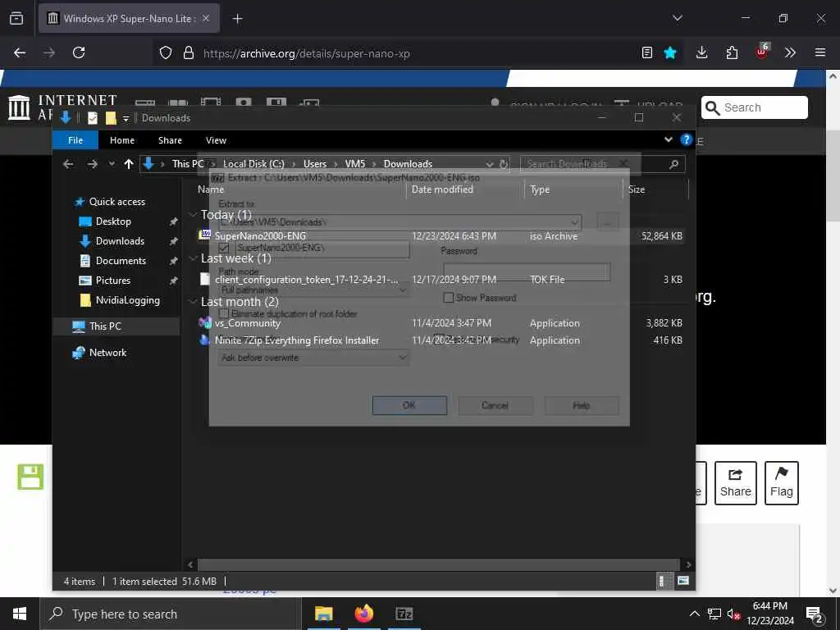Refresh the Downloads folder view
This screenshot has height=630, width=840.
[x=504, y=164]
